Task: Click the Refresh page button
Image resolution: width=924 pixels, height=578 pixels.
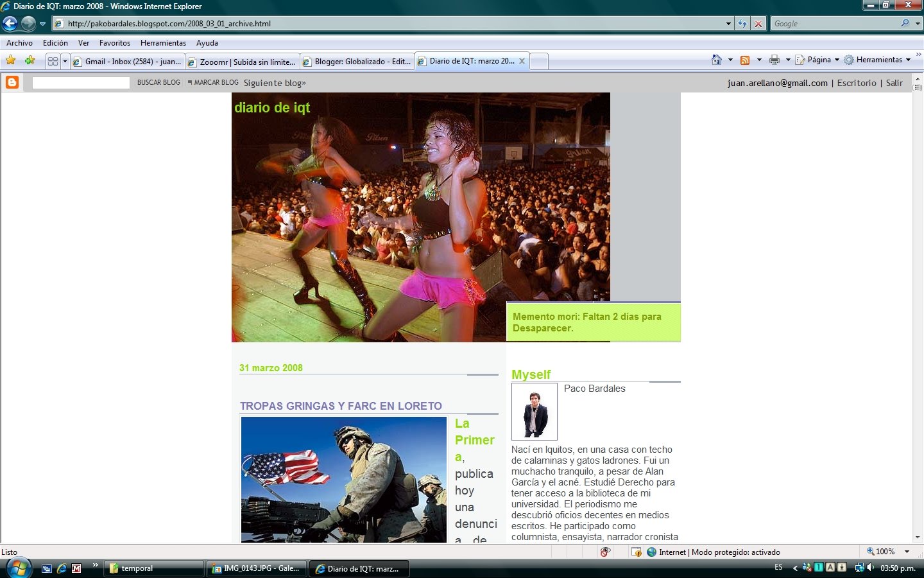Action: [x=742, y=24]
